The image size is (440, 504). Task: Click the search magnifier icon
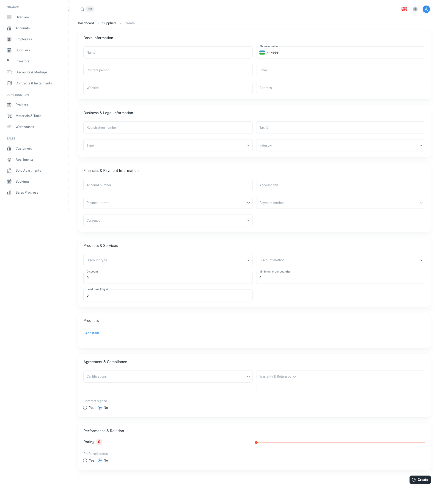82,9
